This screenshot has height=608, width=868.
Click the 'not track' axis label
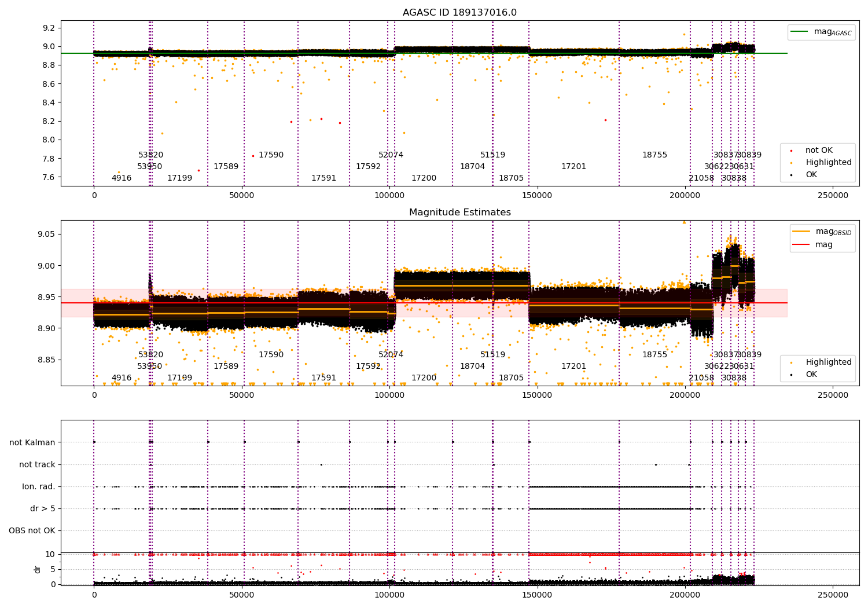point(37,465)
